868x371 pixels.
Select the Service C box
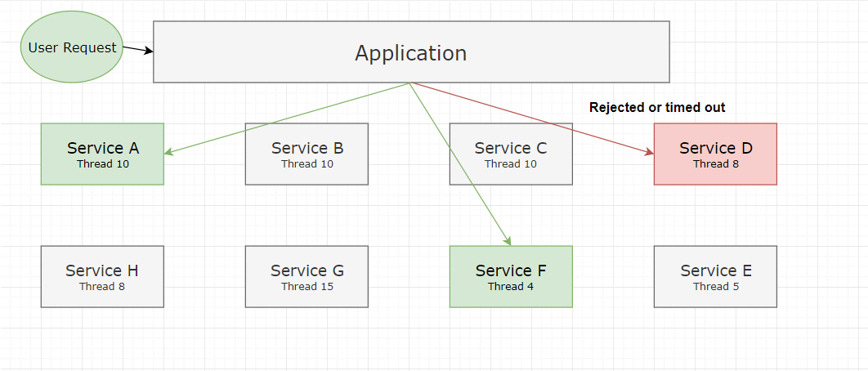(511, 154)
